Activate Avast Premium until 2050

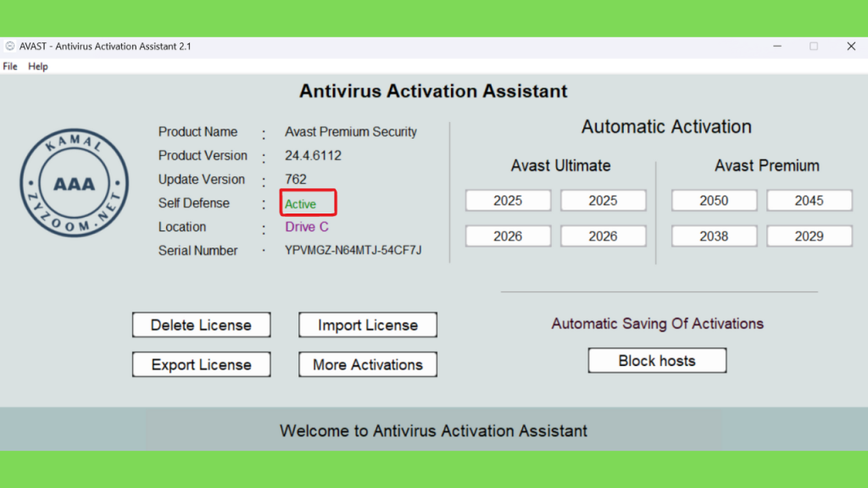coord(714,200)
